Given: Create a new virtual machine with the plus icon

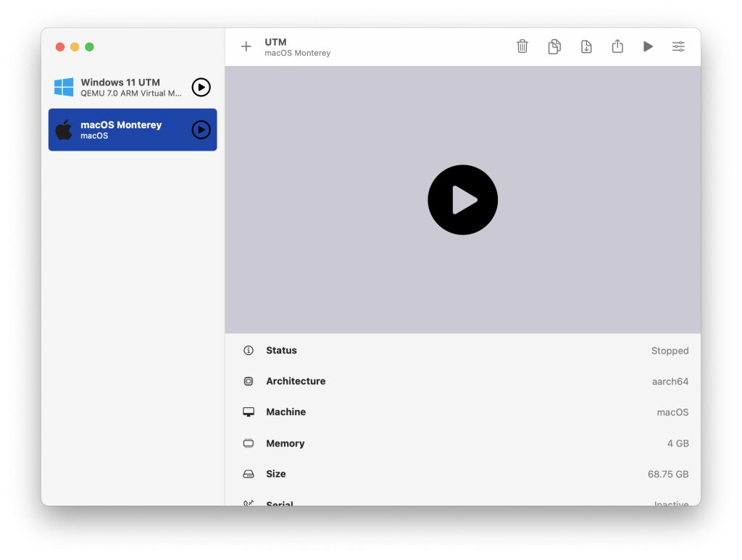Looking at the screenshot, I should click(246, 46).
